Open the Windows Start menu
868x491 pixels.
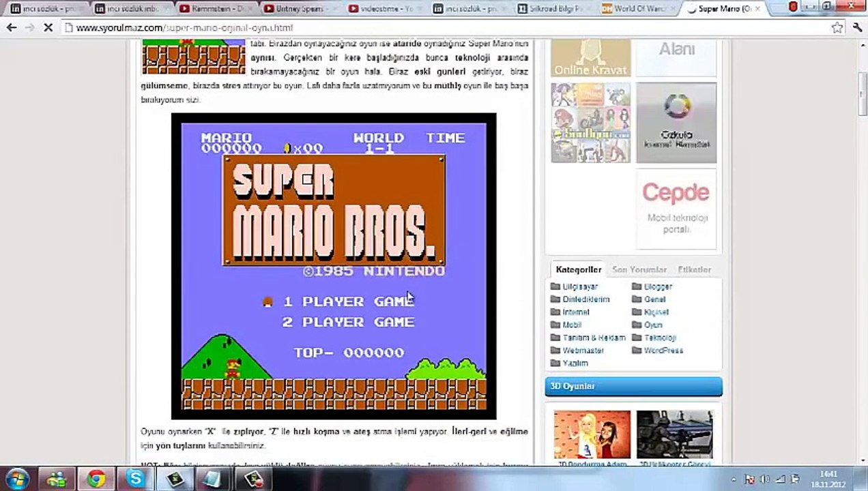pos(17,479)
